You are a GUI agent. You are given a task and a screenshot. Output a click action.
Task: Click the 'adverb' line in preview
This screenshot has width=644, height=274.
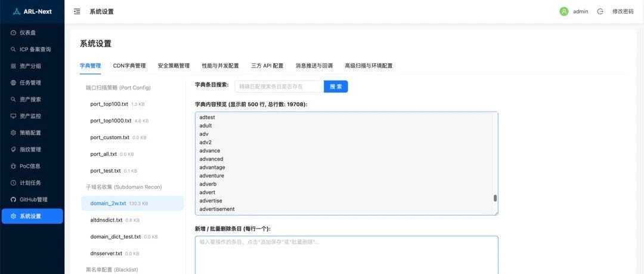(208, 184)
